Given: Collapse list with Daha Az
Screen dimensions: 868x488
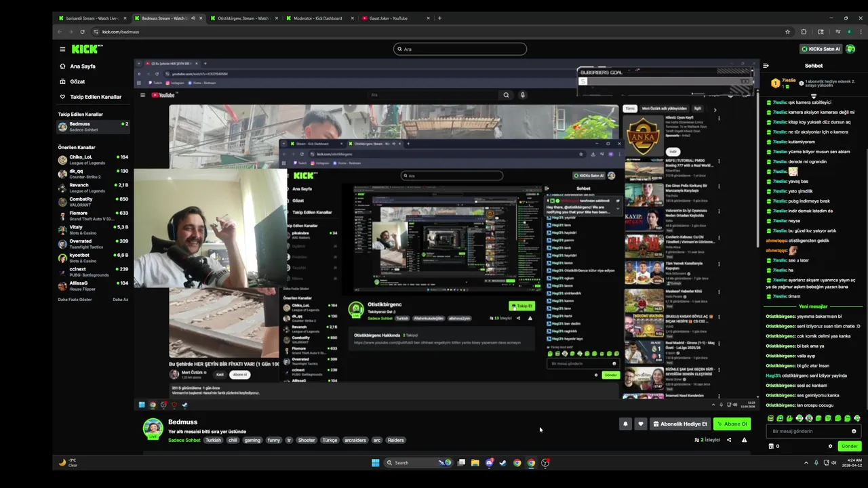Looking at the screenshot, I should (120, 300).
